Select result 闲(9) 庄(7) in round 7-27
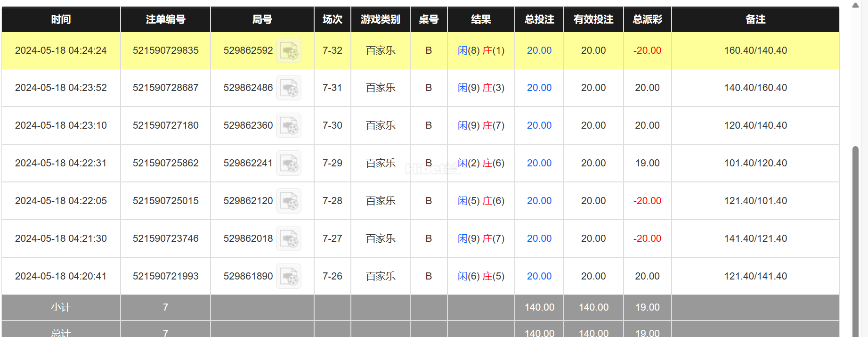868x337 pixels. coord(481,238)
